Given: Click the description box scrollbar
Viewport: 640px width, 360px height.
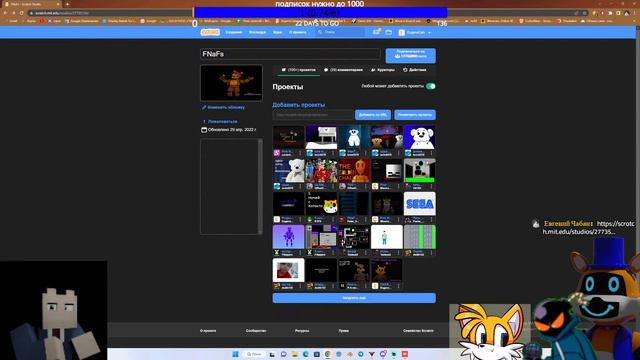Looking at the screenshot, I should tap(260, 186).
